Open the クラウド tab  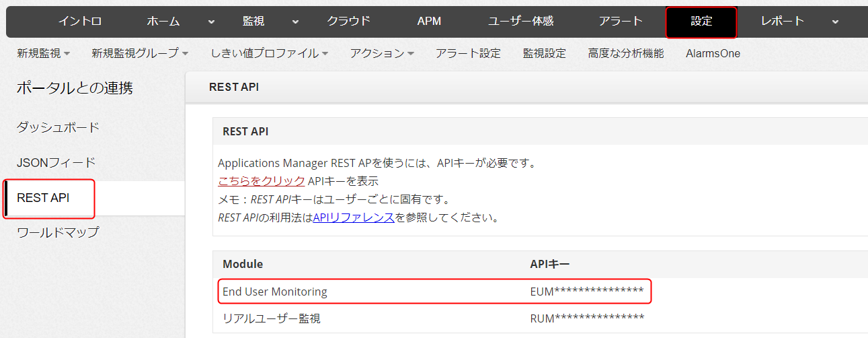pyautogui.click(x=348, y=21)
